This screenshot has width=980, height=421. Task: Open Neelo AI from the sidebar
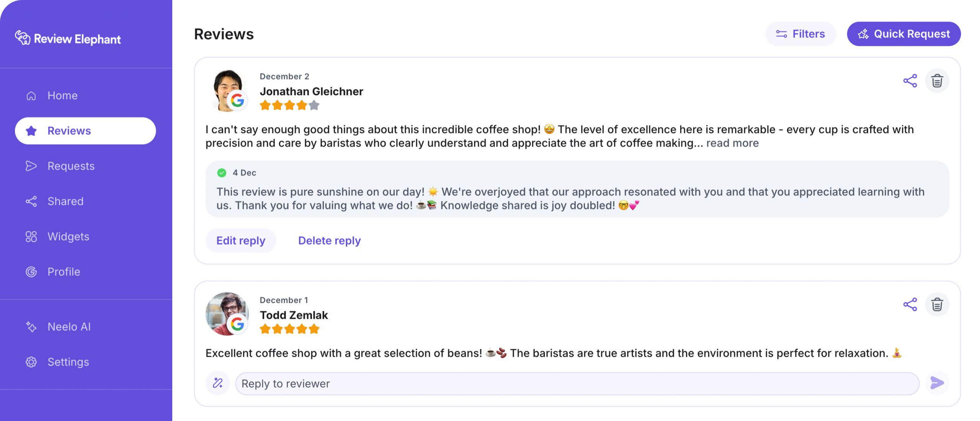[x=69, y=327]
